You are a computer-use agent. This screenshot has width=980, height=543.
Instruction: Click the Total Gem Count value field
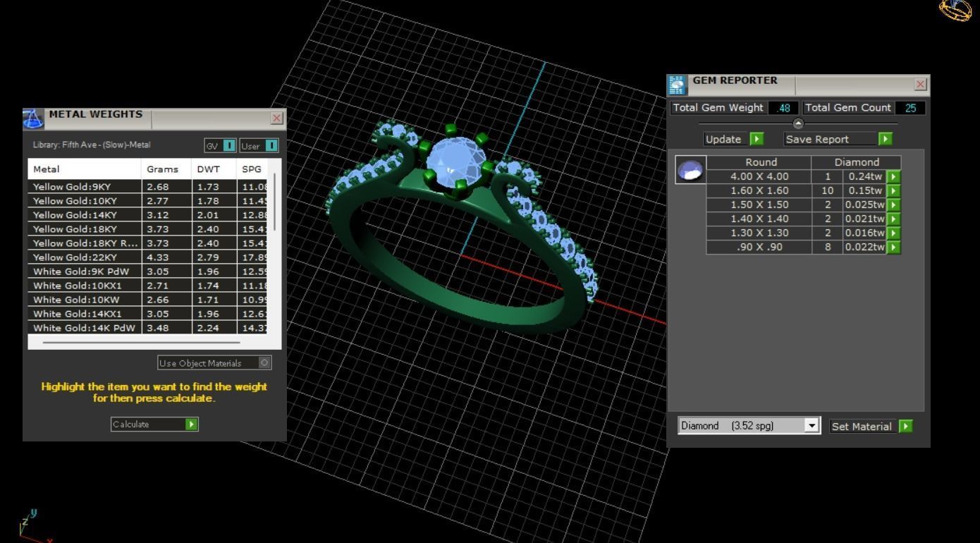tap(909, 108)
